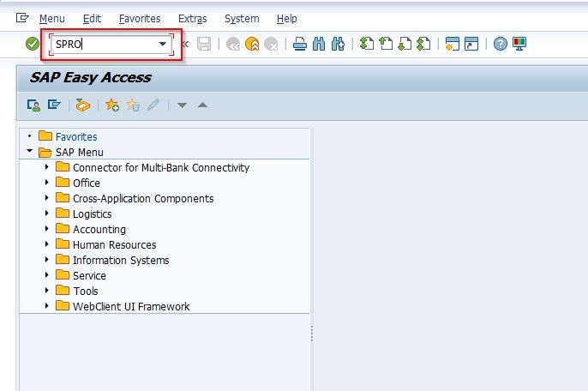
Task: Expand the Human Resources node
Action: [46, 244]
